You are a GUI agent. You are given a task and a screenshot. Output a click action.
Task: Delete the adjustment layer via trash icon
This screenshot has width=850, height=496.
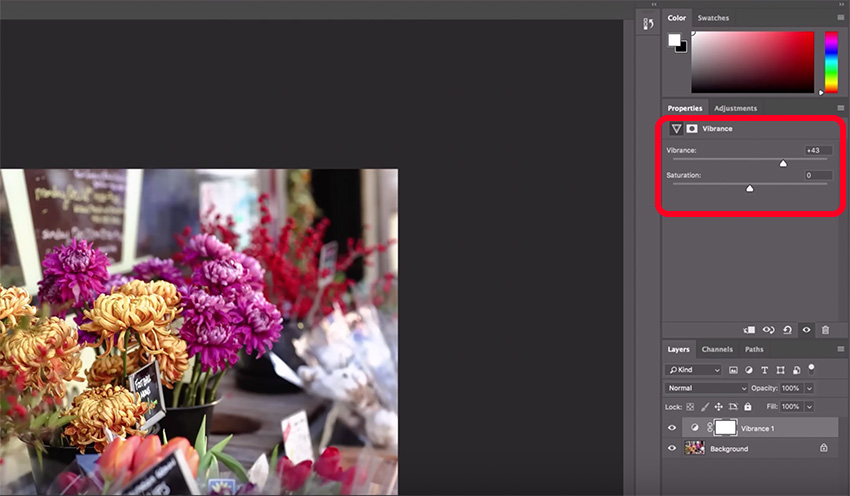click(x=825, y=329)
